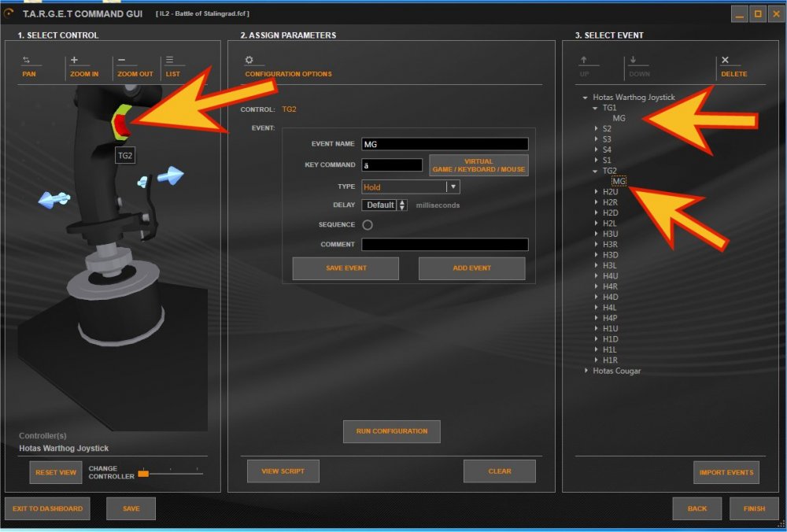Click the TG2 trigger on joystick model
This screenshot has height=532, width=787.
point(121,123)
